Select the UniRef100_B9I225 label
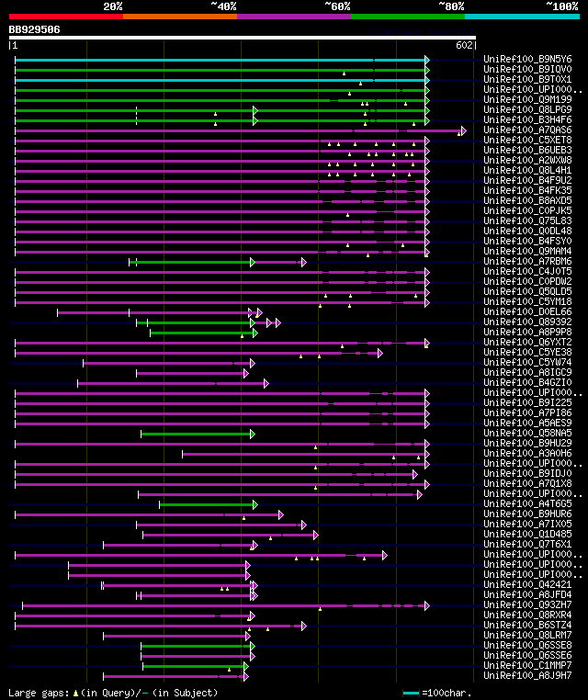 tap(527, 402)
